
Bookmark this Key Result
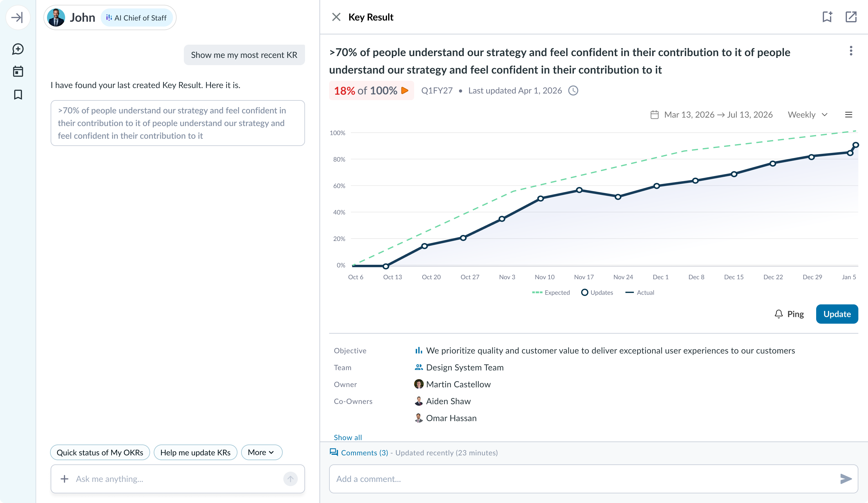tap(827, 17)
